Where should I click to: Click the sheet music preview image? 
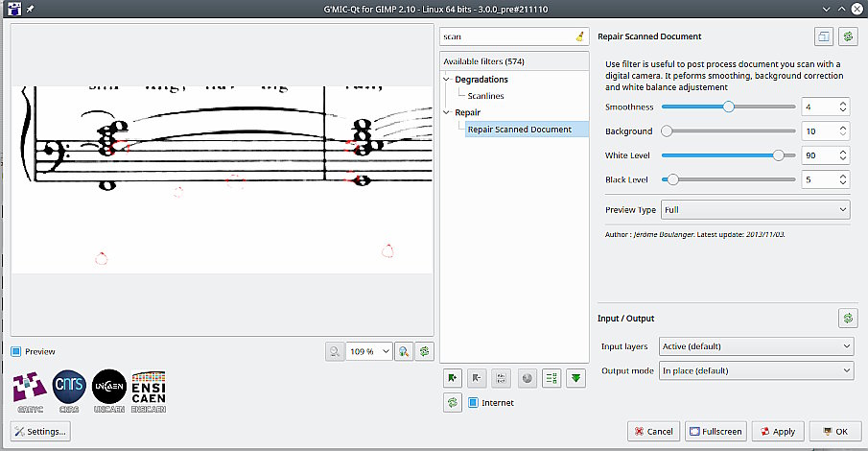[222, 179]
